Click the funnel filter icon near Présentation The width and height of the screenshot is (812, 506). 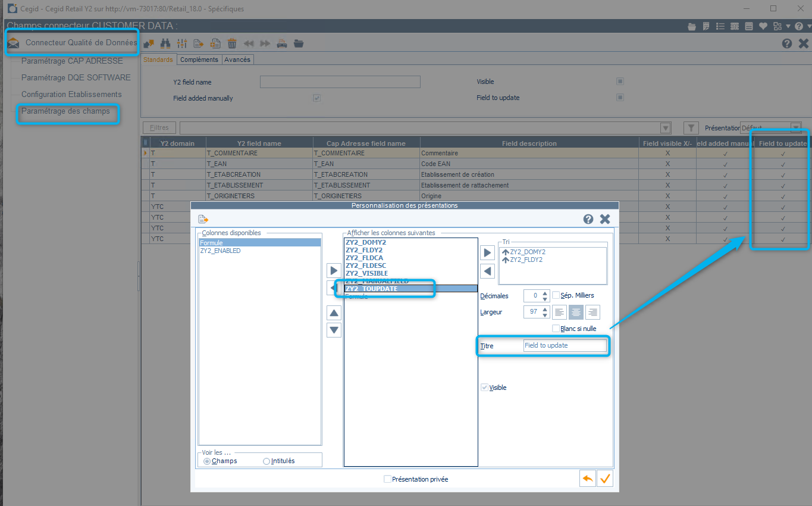click(x=691, y=127)
